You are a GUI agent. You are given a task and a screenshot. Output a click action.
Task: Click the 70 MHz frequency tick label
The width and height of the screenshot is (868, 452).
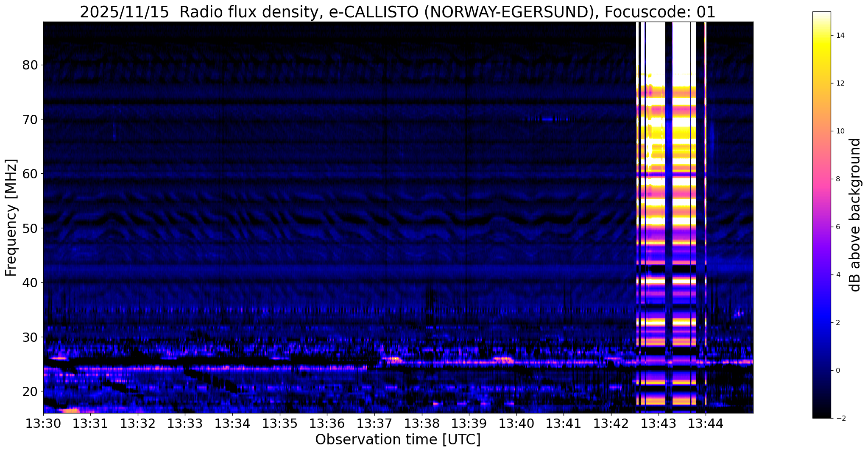point(30,119)
